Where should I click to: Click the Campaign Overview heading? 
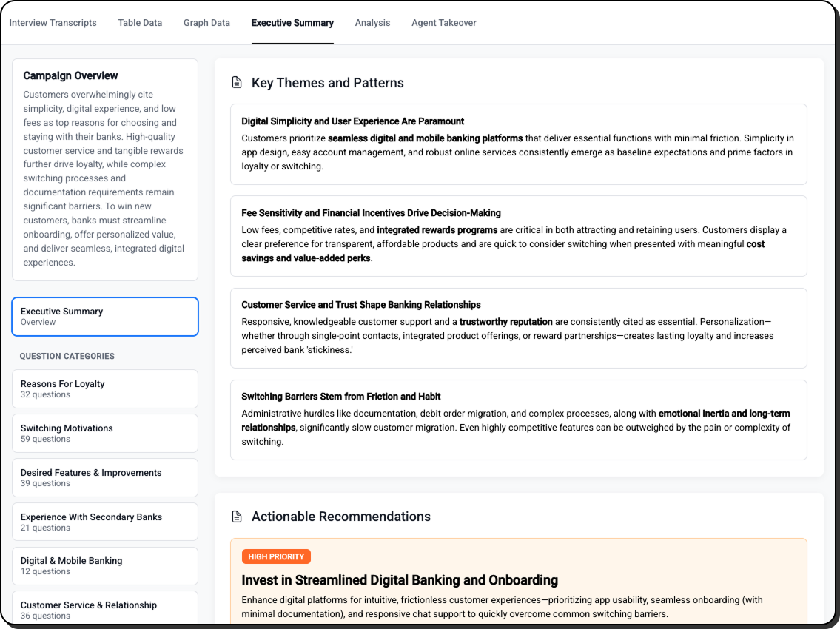(70, 75)
